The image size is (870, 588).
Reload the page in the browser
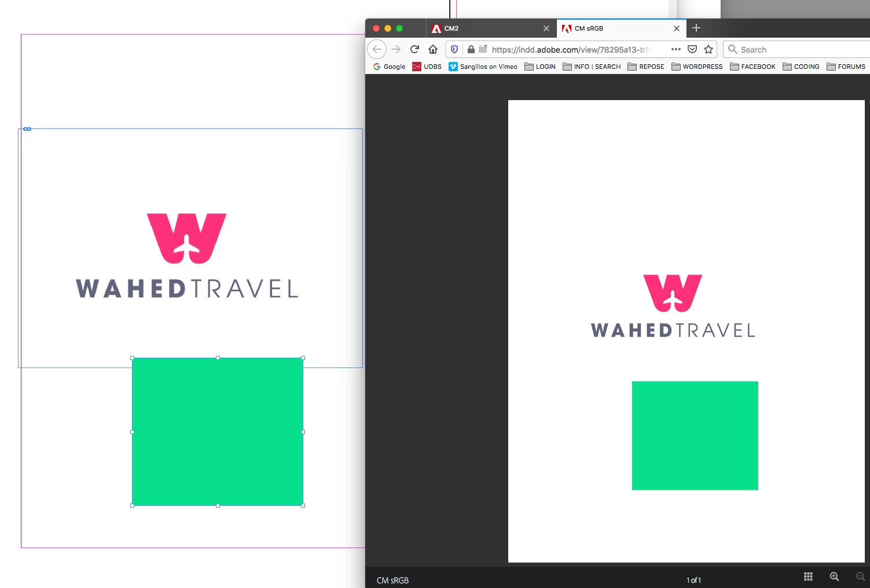414,49
